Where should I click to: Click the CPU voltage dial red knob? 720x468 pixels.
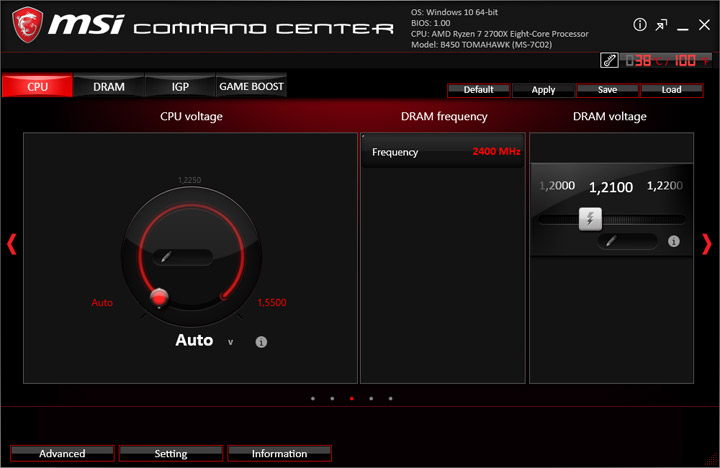(159, 298)
